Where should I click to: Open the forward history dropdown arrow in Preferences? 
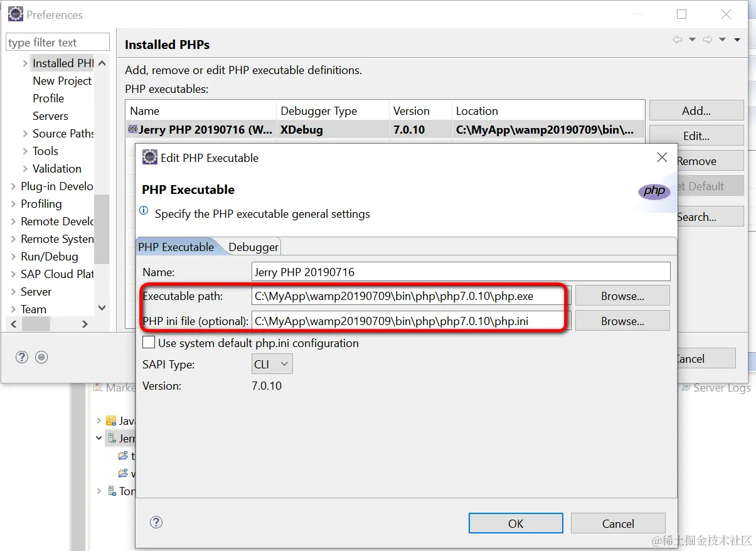pos(723,40)
